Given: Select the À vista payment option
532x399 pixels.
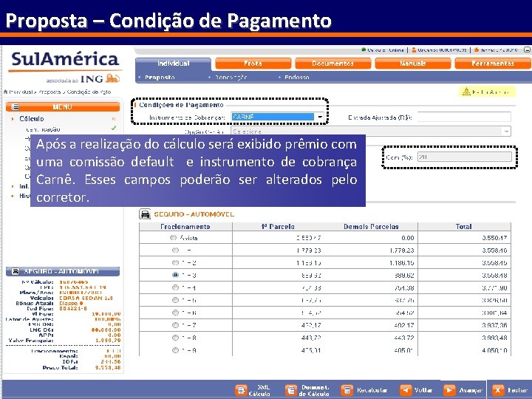Looking at the screenshot, I should [x=173, y=238].
